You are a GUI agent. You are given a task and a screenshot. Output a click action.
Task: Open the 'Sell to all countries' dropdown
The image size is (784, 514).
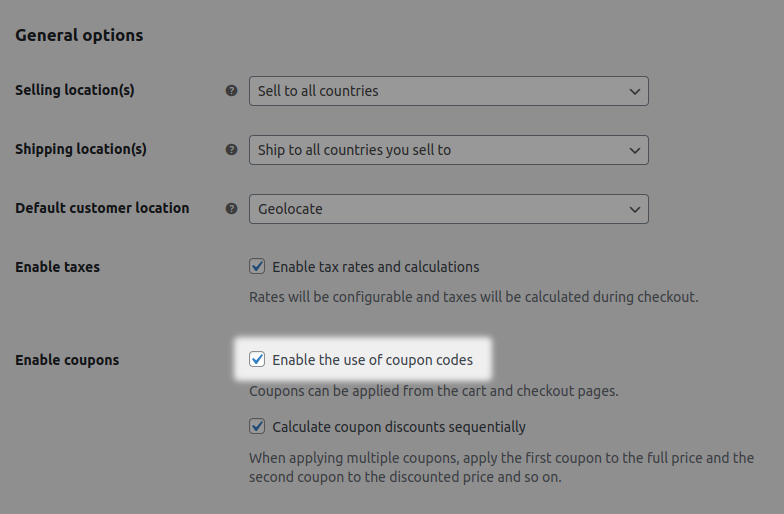pos(448,91)
